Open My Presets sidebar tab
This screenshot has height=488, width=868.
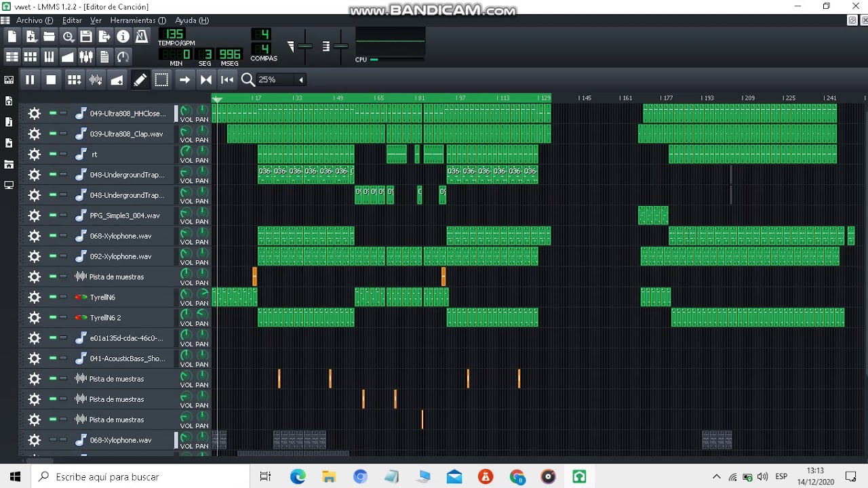pos(9,143)
